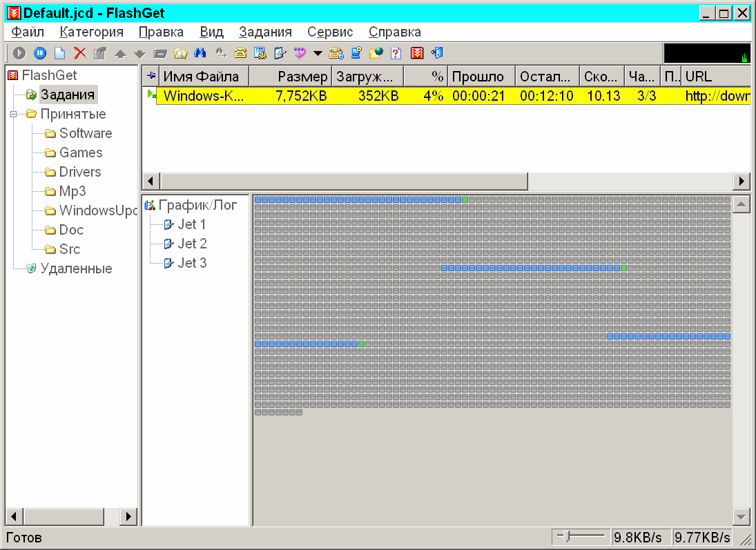
Task: Select the Mp3 folder
Action: (72, 191)
